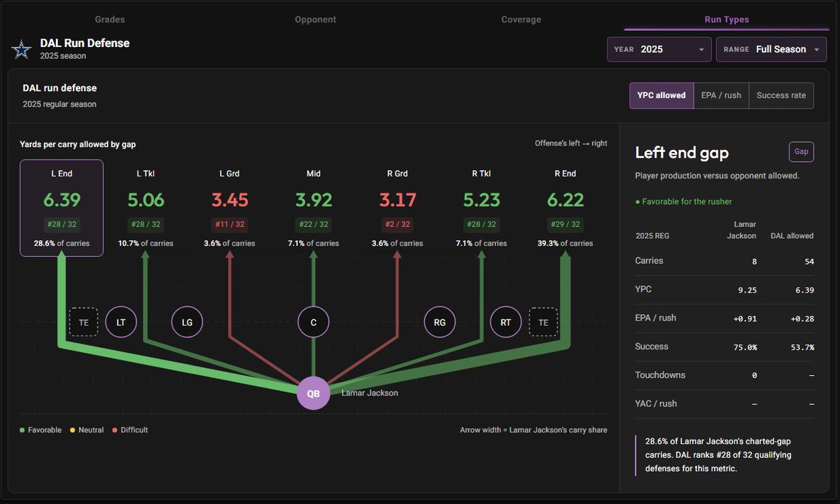Click the Lamar Jackson name beside QB

tap(370, 393)
